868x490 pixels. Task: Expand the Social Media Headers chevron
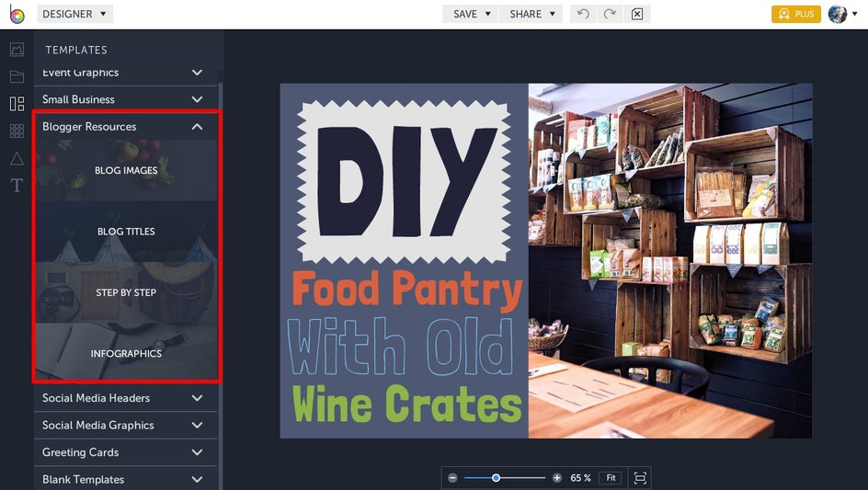click(x=197, y=398)
